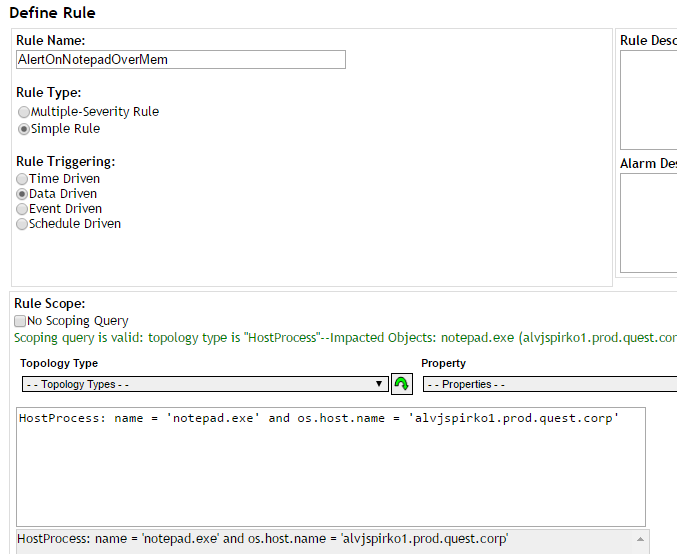
Task: Choose Event Driven rule triggering
Action: (22, 209)
